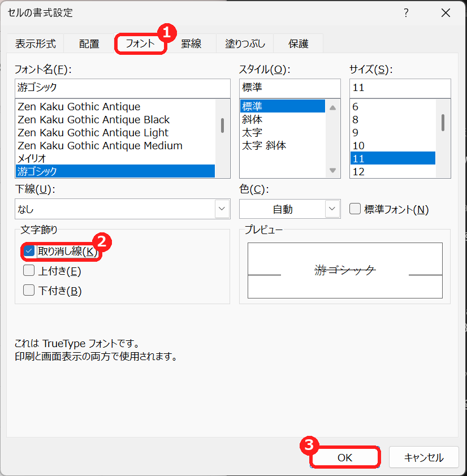The width and height of the screenshot is (467, 476).
Task: Select 標準 in the style list
Action: [x=282, y=106]
